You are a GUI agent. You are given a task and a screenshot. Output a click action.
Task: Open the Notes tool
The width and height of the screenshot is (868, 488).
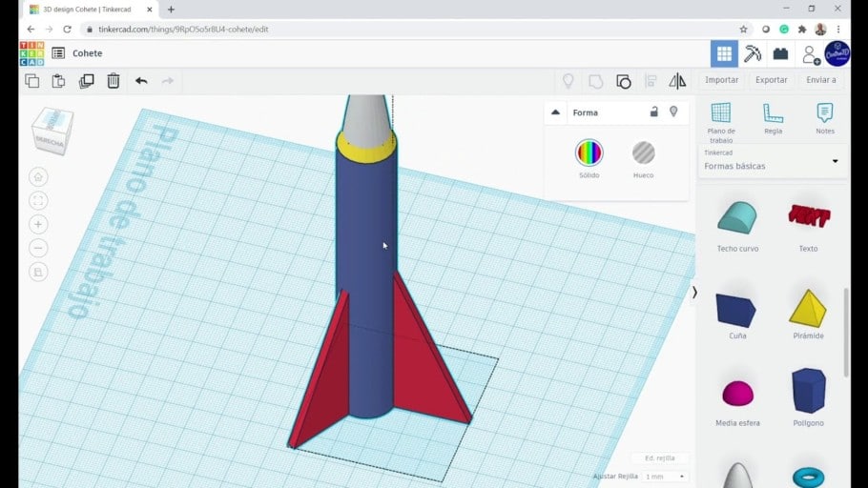pyautogui.click(x=825, y=118)
